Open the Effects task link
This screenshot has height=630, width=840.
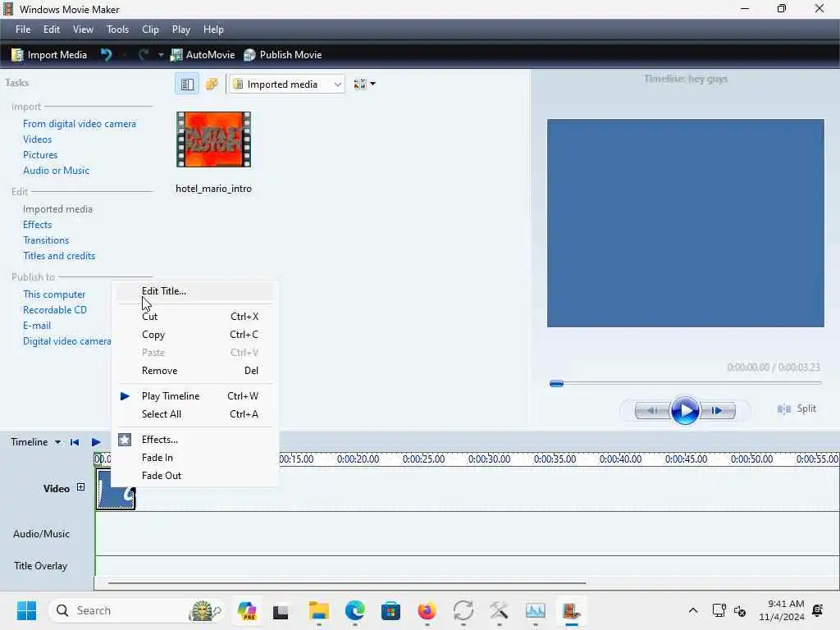(x=38, y=225)
